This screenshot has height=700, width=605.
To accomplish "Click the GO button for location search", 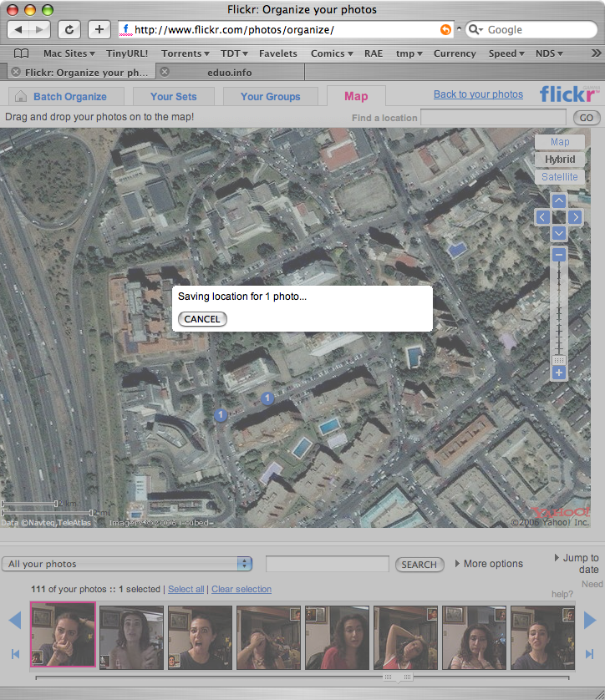I will pyautogui.click(x=587, y=118).
